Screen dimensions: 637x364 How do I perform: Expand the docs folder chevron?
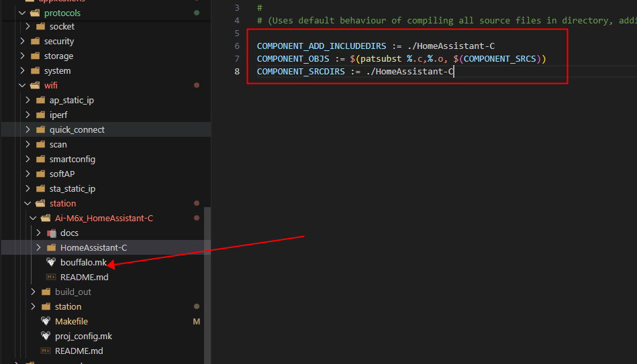38,233
